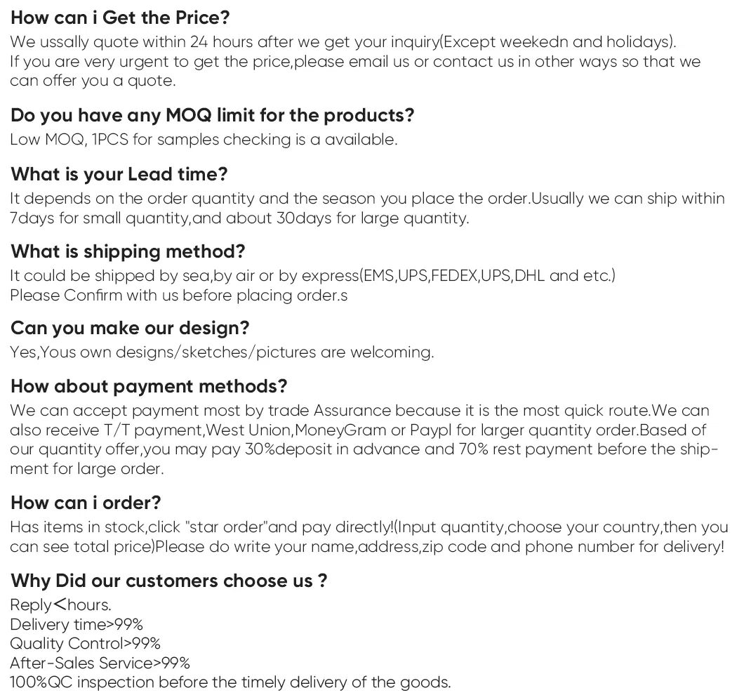Click the designs/sketches/pictures welcoming line

click(222, 352)
